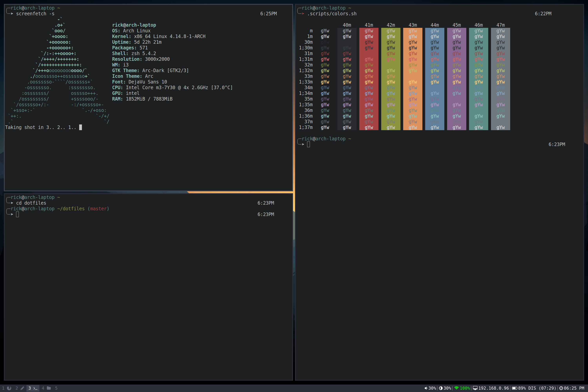Image resolution: width=588 pixels, height=392 pixels.
Task: Click the '1;31m' row label in the color table
Action: click(x=306, y=59)
